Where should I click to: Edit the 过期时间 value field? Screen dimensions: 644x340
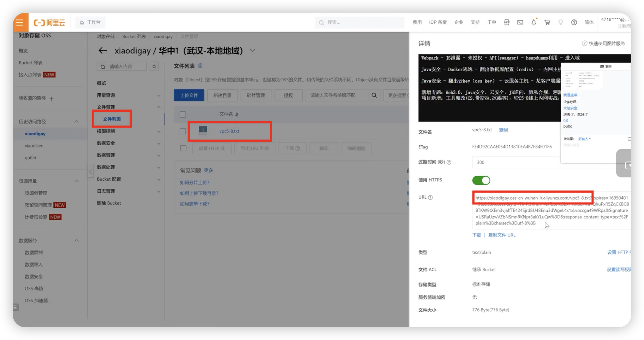pyautogui.click(x=516, y=162)
